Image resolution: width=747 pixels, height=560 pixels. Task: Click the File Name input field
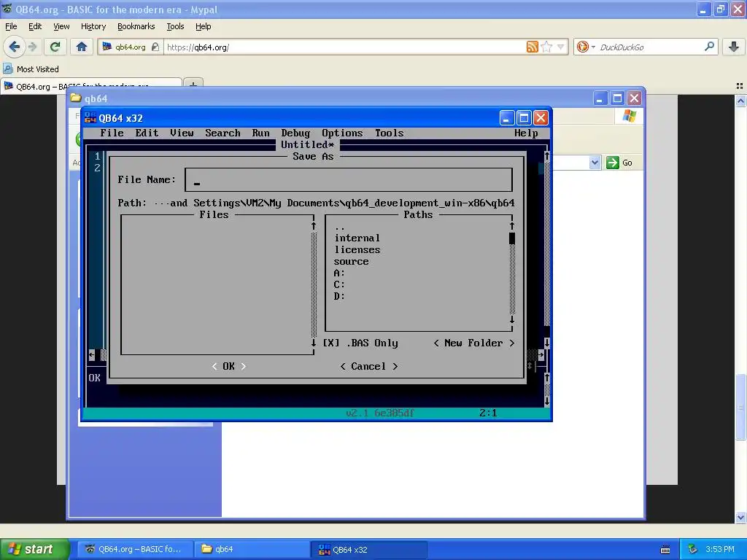click(x=348, y=179)
